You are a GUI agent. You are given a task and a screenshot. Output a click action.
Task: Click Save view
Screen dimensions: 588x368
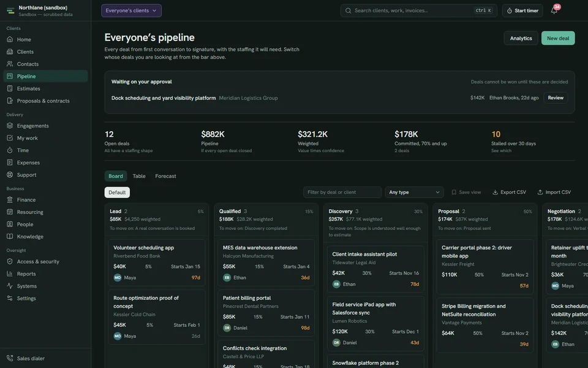466,192
